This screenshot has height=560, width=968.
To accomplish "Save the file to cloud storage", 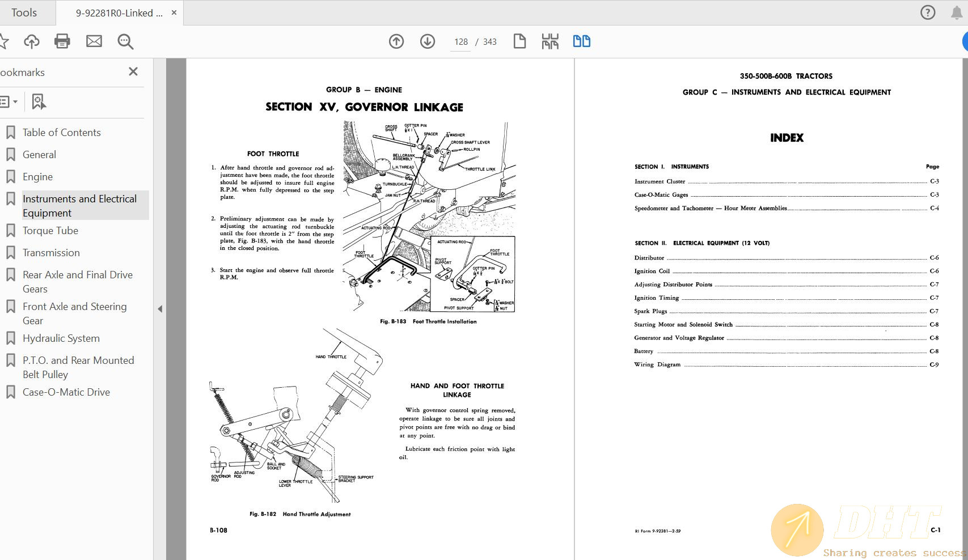I will coord(32,41).
